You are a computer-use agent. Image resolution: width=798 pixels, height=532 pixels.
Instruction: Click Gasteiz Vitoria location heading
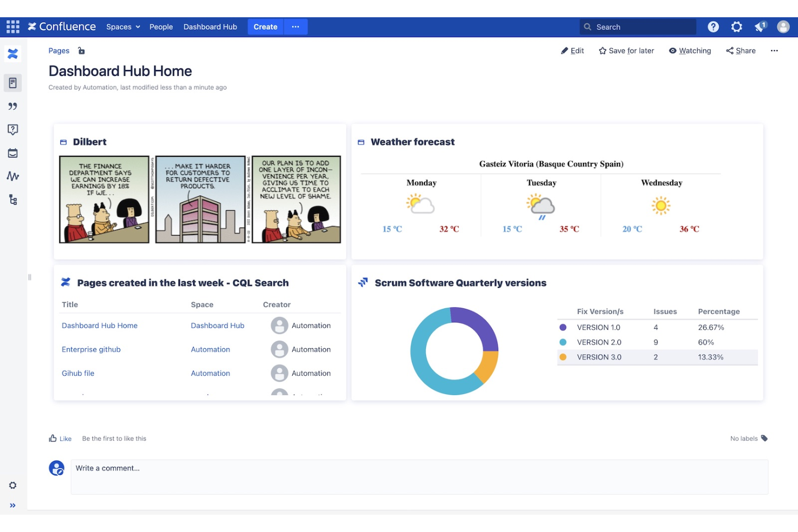pos(551,164)
